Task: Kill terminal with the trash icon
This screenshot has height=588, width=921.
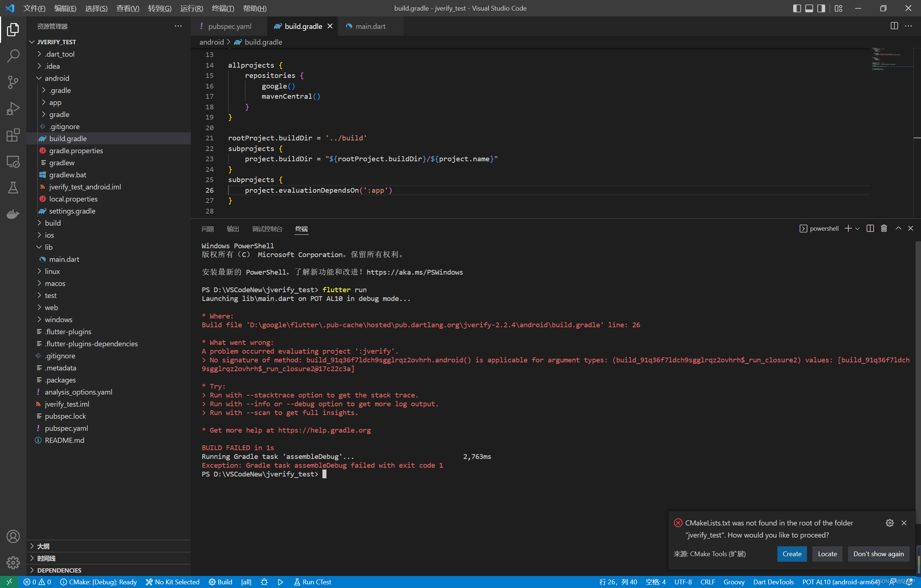Action: point(883,229)
